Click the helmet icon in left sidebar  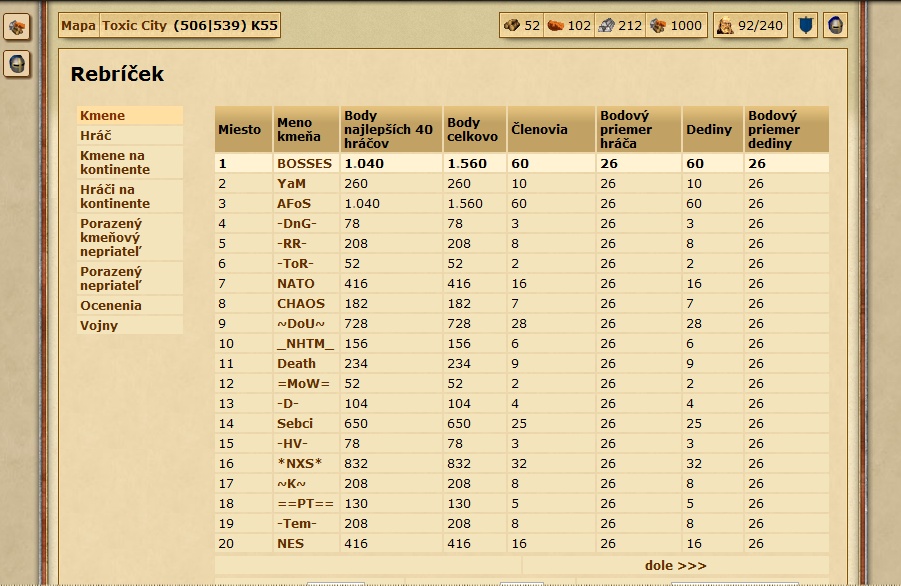click(16, 64)
